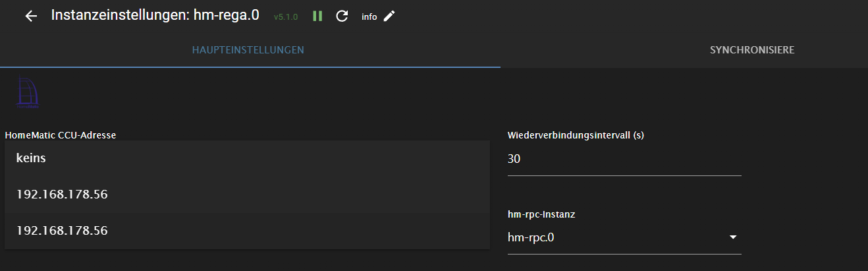The width and height of the screenshot is (868, 271).
Task: Click the HomeMatic CCU-Adresse label
Action: [61, 135]
